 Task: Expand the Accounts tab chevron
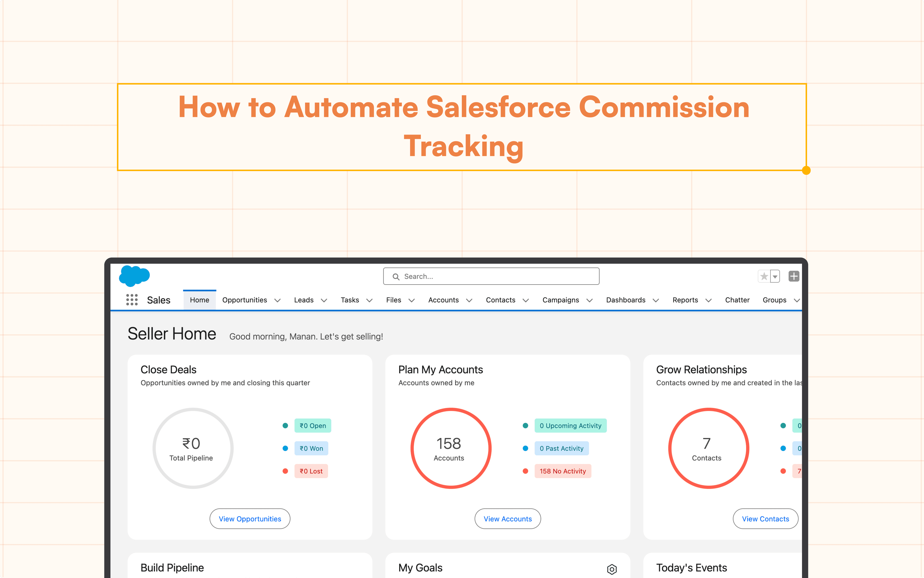[469, 300]
